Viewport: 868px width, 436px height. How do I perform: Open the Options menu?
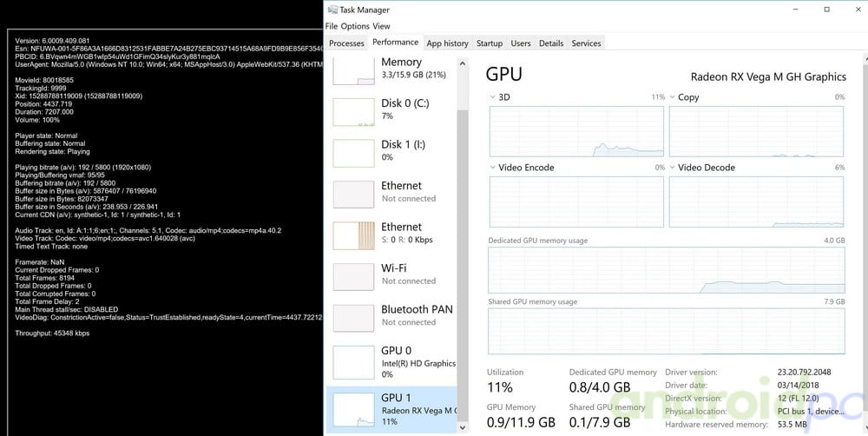click(x=356, y=26)
